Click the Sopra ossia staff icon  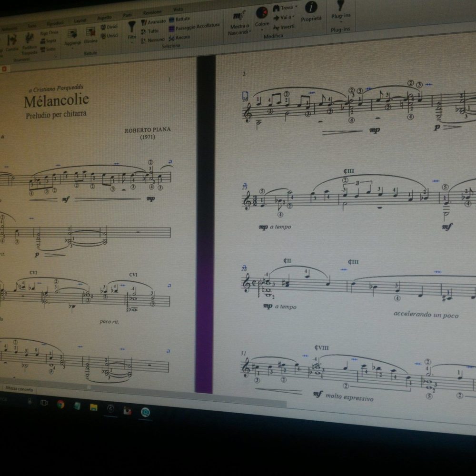[x=42, y=41]
